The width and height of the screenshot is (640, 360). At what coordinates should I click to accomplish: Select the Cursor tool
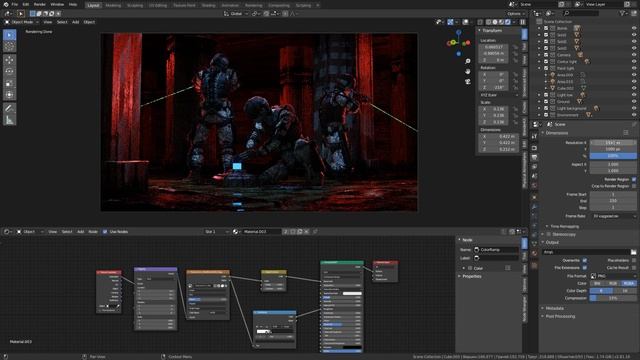pyautogui.click(x=9, y=47)
